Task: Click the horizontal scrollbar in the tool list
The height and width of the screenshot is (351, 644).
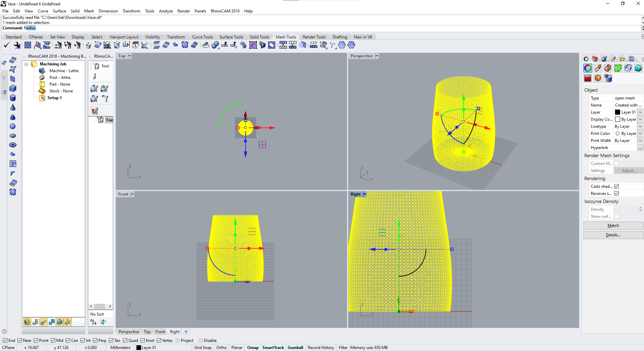Action: point(100,306)
